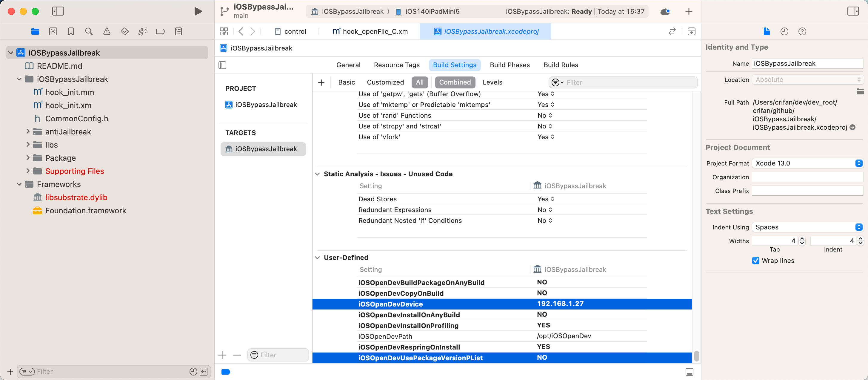Open the Debug navigator
The width and height of the screenshot is (868, 380).
(x=143, y=31)
